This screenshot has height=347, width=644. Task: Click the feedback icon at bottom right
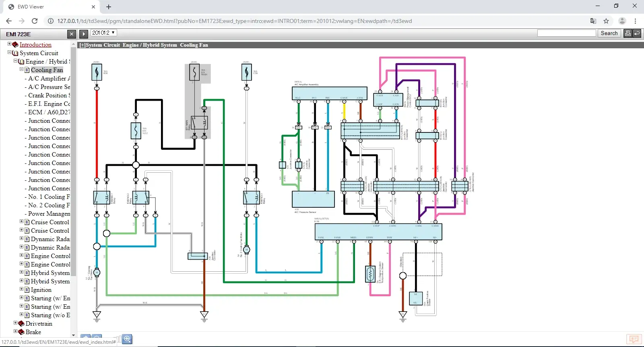point(634,339)
